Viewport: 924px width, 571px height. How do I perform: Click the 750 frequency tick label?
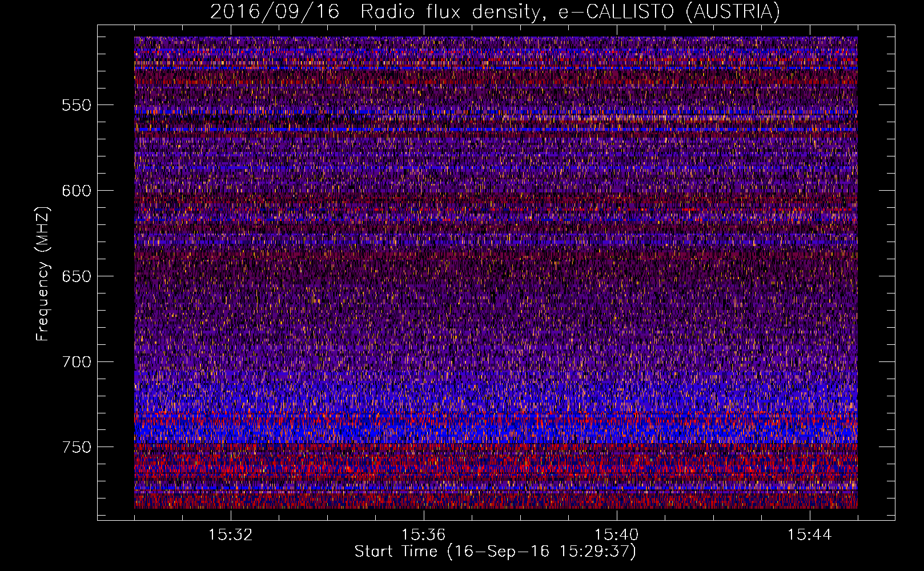click(76, 447)
